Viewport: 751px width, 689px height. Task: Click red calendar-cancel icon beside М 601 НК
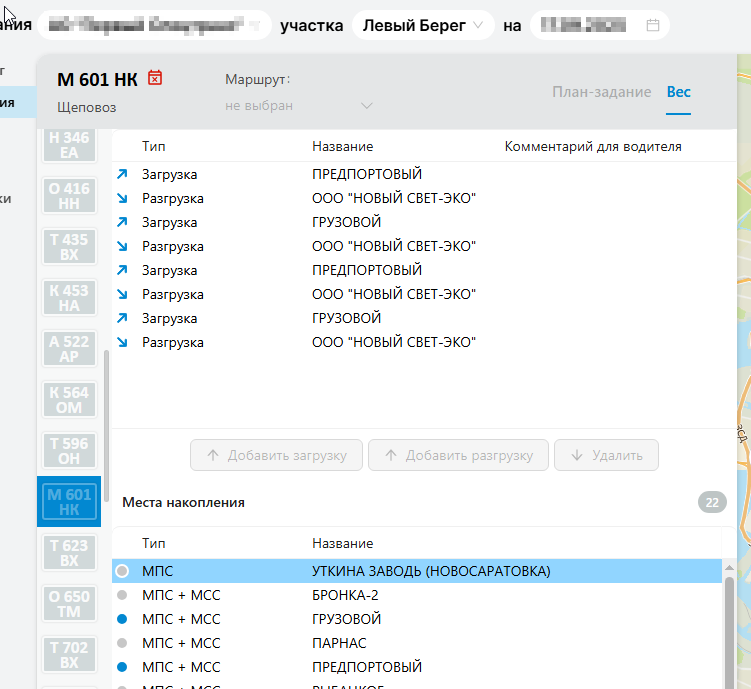pos(155,78)
